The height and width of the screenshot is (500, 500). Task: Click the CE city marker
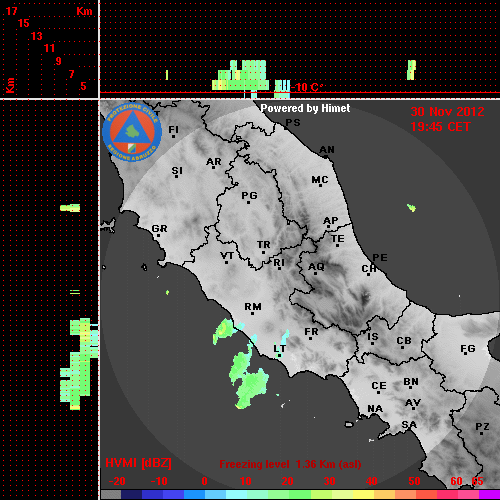(379, 388)
